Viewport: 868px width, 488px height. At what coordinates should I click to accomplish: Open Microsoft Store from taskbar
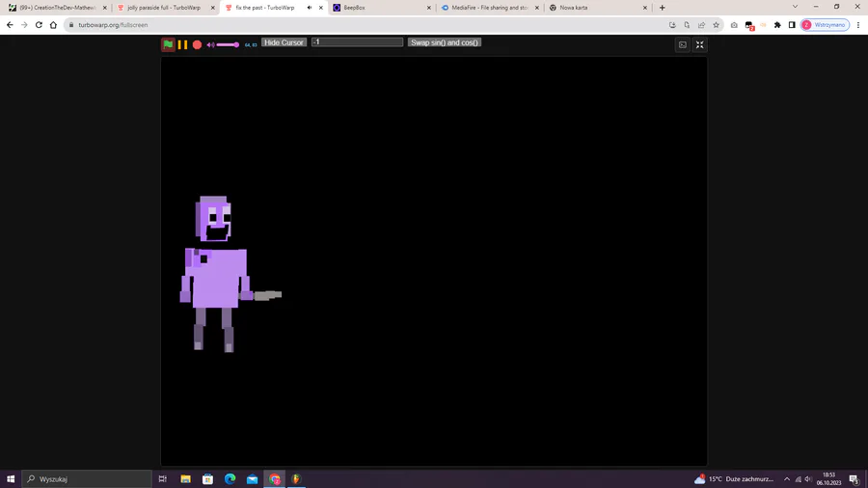[207, 479]
